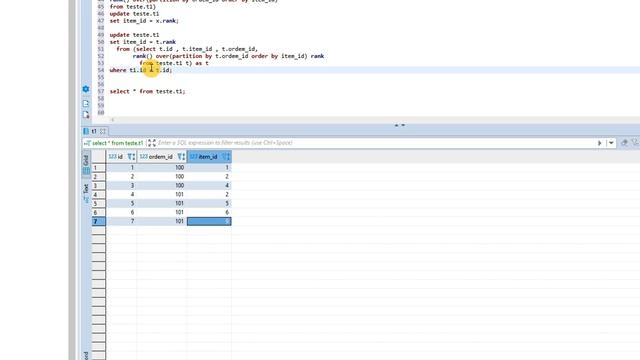Click ordem_id cell 101 in row 4
The height and width of the screenshot is (360, 640).
point(162,195)
